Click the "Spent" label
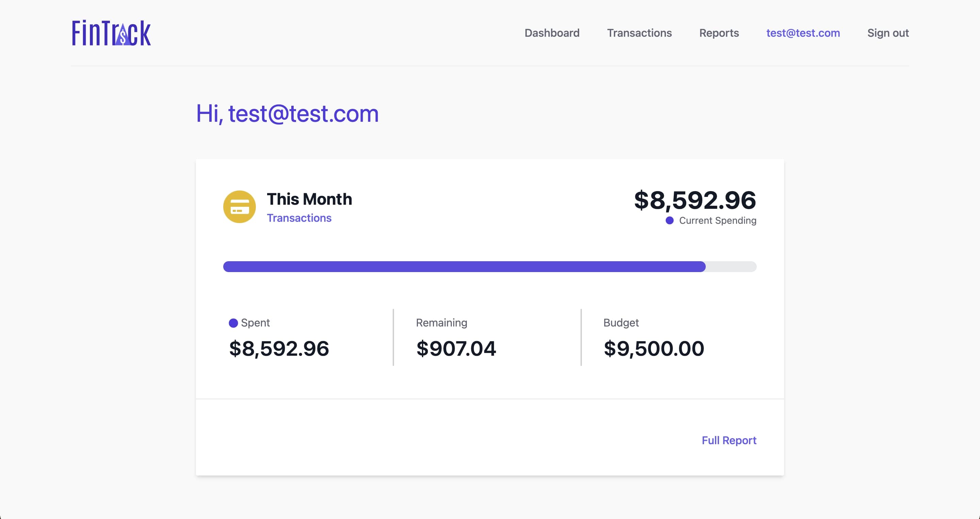Screen dimensions: 980x519 (255, 323)
